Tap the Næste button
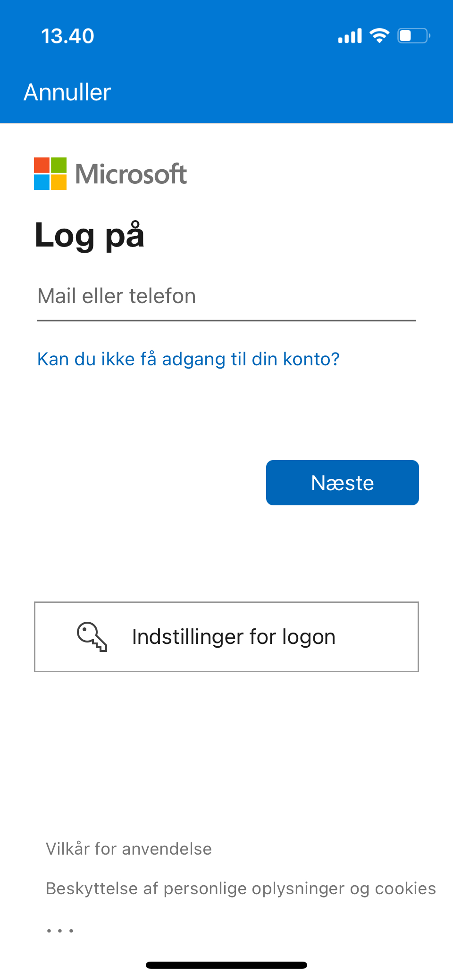This screenshot has width=453, height=980. tap(343, 483)
